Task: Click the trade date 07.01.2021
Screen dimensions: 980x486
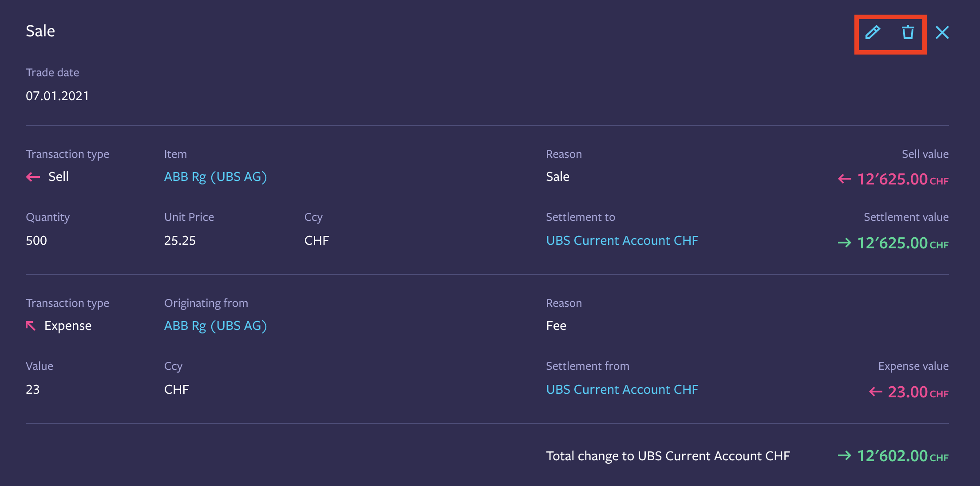Action: coord(58,96)
